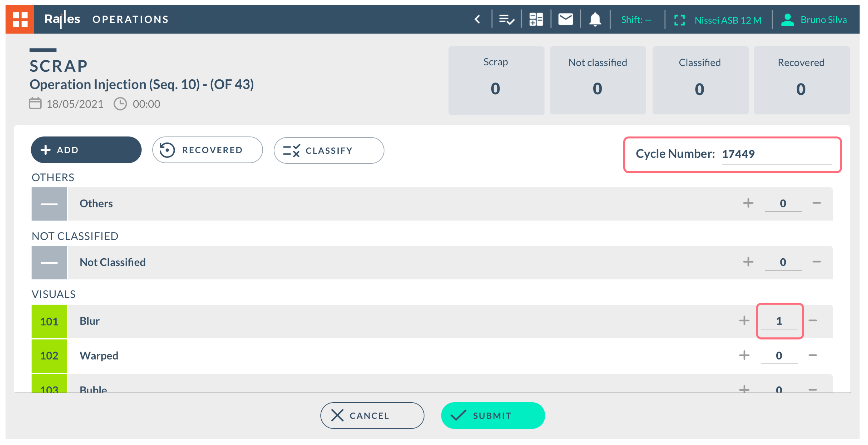
Task: Click the Cycle Number input field
Action: coord(776,154)
